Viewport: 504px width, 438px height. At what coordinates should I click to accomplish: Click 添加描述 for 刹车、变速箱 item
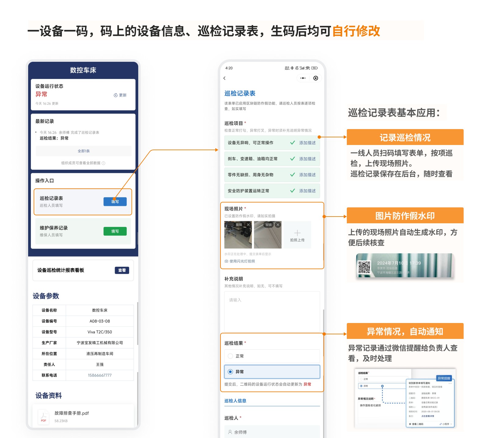point(307,159)
